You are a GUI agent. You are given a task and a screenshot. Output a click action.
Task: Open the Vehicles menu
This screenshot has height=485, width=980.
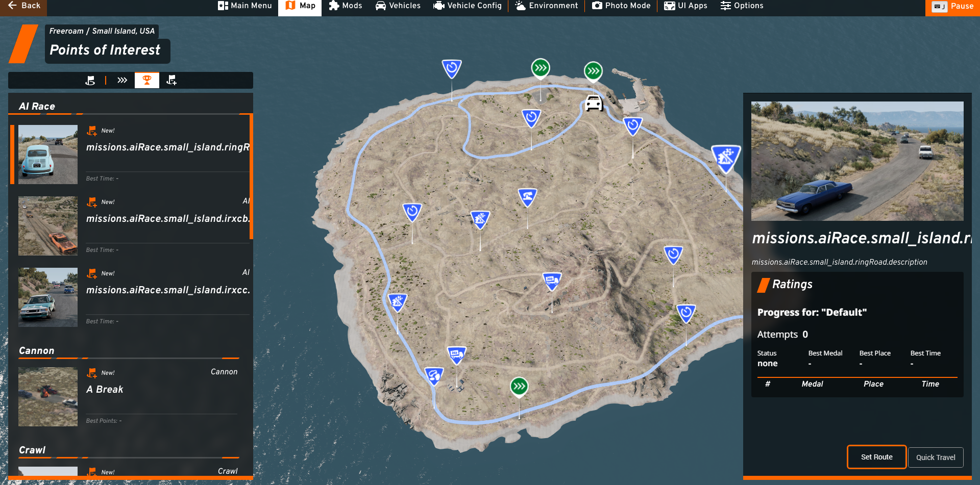[x=398, y=6]
